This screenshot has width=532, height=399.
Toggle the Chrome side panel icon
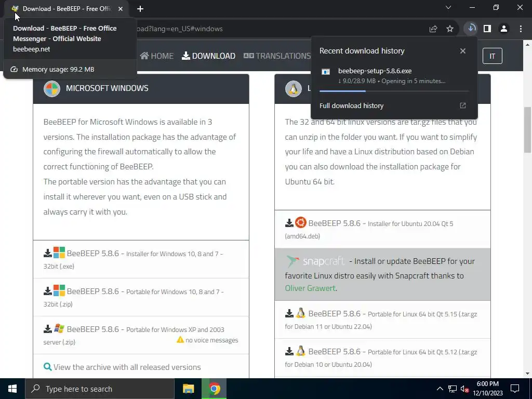coord(487,29)
